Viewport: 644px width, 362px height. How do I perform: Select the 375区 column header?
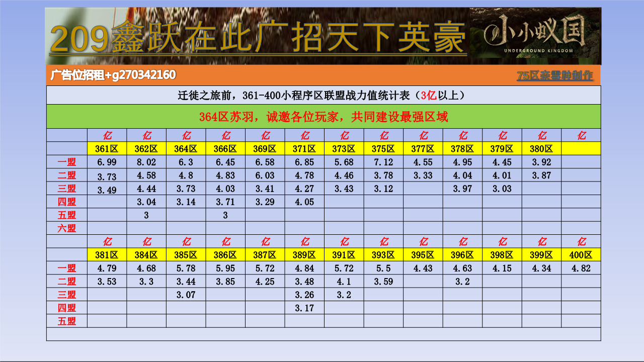[x=383, y=149]
